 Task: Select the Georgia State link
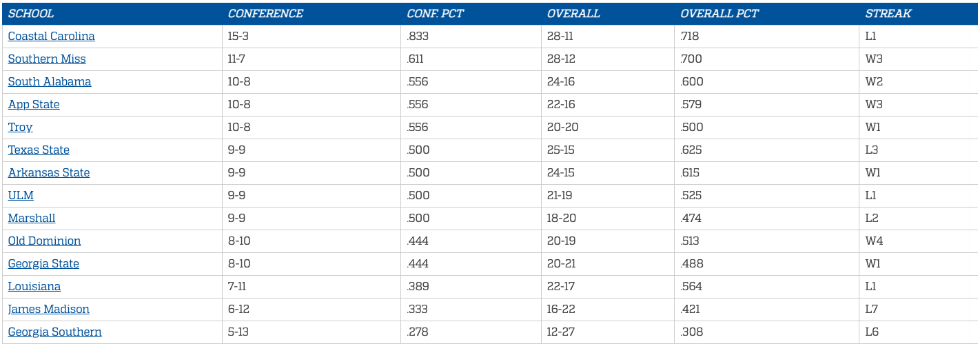pyautogui.click(x=43, y=263)
